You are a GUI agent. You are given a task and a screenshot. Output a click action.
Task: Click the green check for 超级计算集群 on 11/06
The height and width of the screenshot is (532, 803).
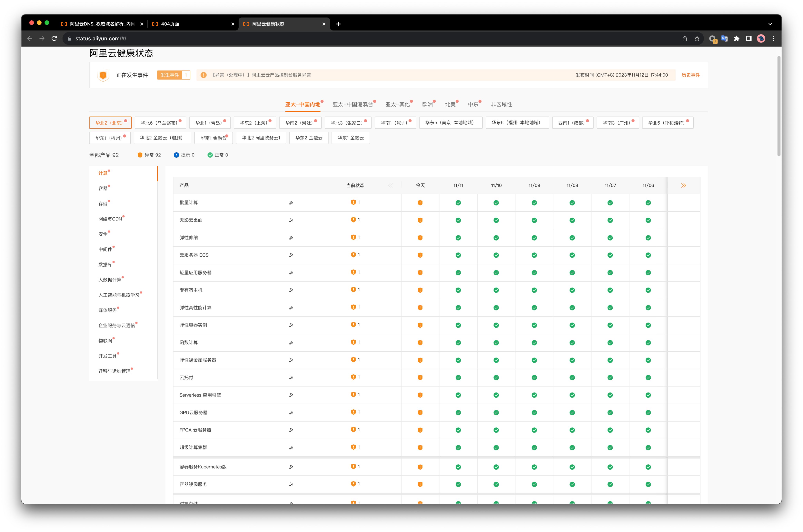(648, 447)
